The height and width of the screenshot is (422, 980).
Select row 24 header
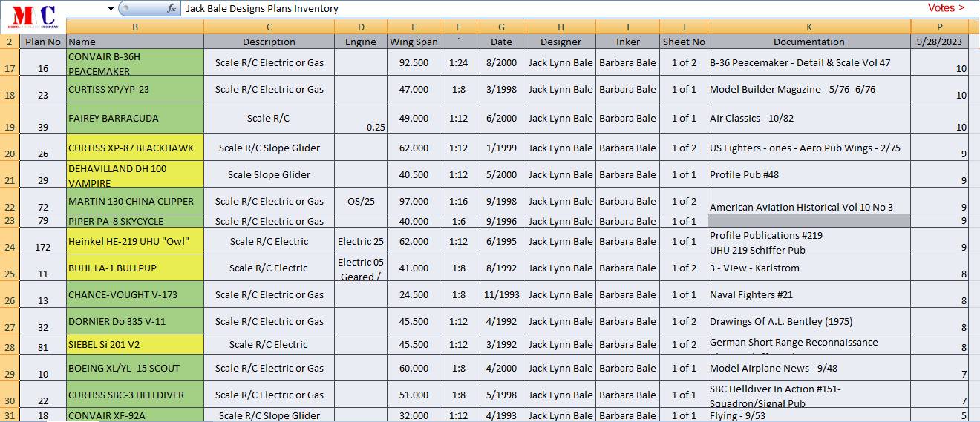[10, 241]
